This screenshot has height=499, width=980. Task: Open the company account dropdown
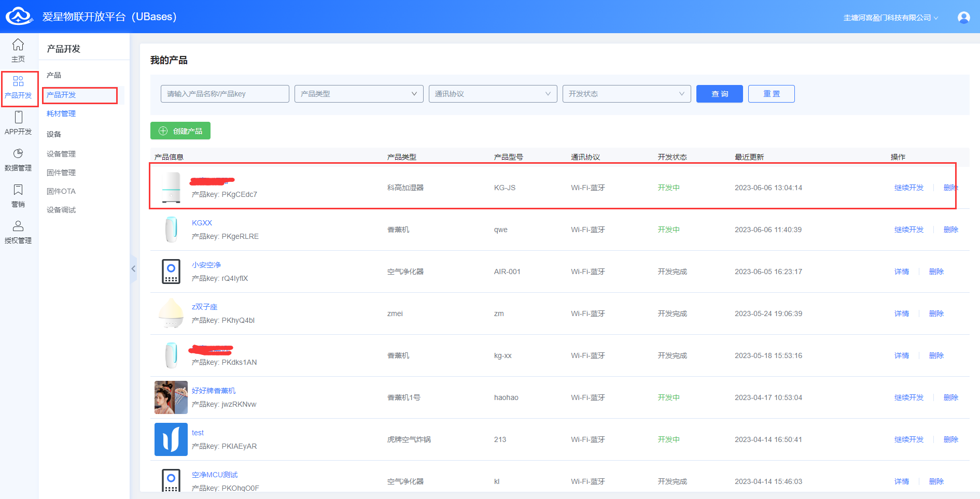point(890,18)
